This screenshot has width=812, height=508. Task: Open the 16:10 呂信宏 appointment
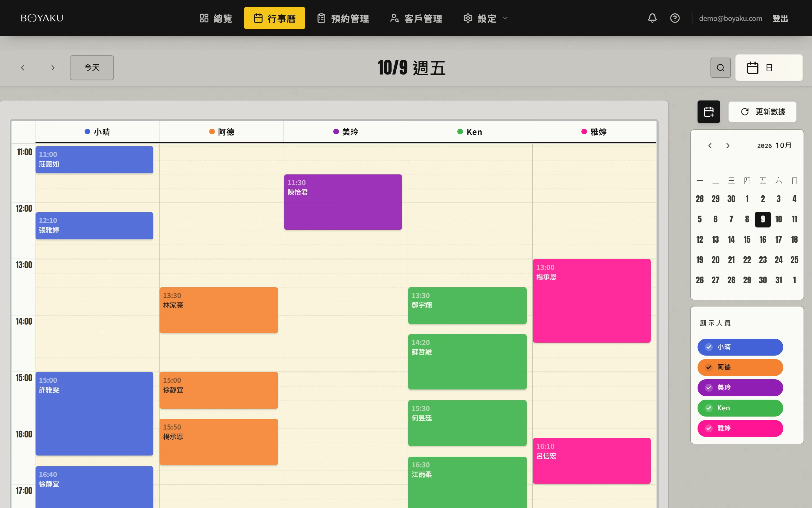click(592, 461)
